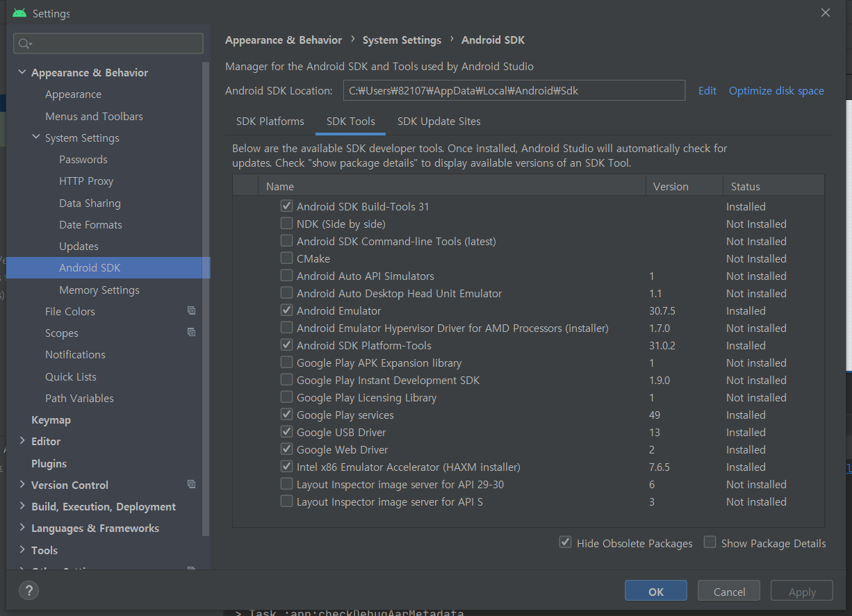Click the magnifier icon in settings search

[24, 43]
